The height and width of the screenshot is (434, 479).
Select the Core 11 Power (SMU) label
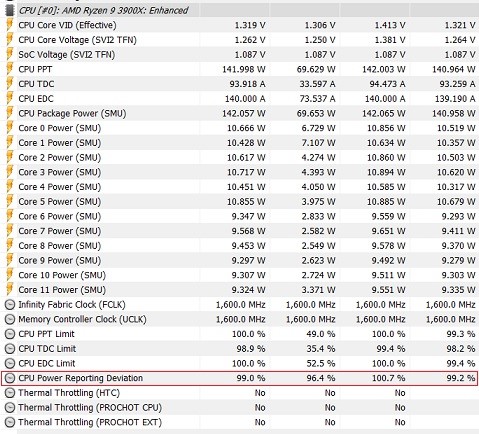point(62,290)
